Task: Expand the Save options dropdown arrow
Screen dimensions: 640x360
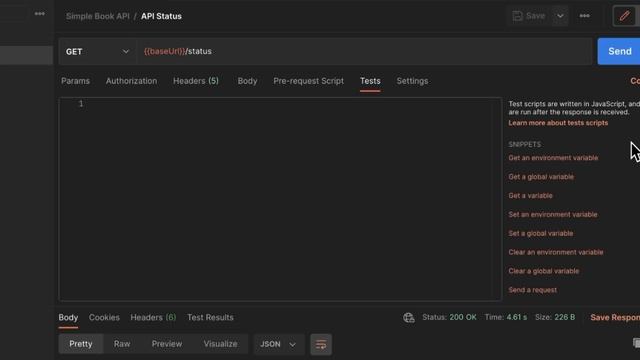Action: (560, 16)
